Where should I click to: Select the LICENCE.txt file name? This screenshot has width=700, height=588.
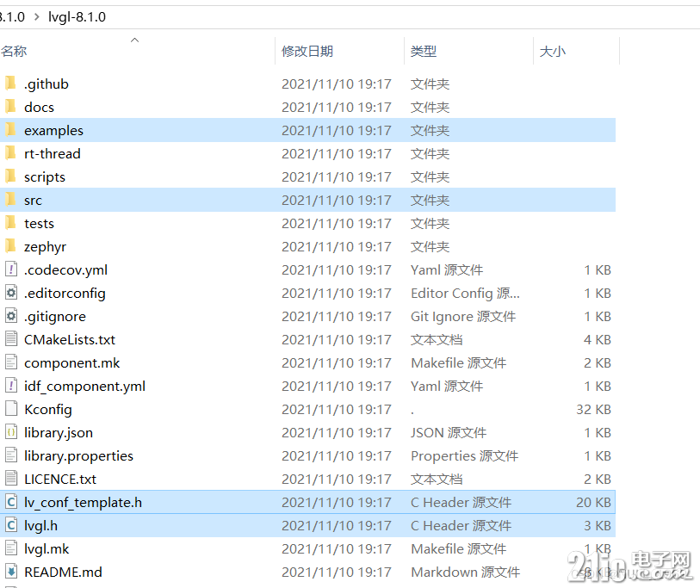click(60, 479)
